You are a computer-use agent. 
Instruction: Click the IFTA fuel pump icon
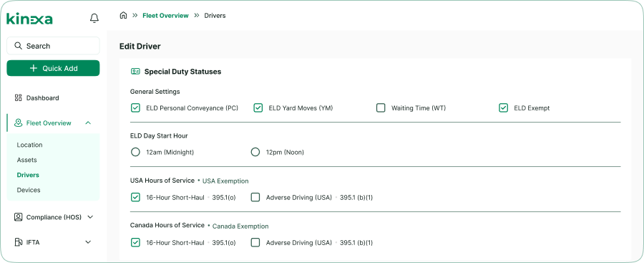[x=18, y=242]
